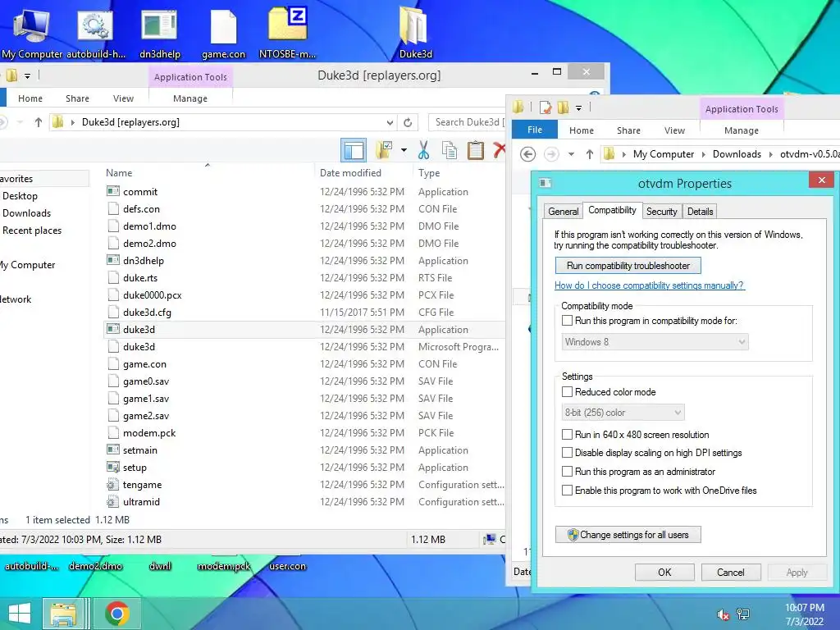Check Enable this program to work with OneDrive files
This screenshot has height=630, width=840.
pyautogui.click(x=567, y=491)
